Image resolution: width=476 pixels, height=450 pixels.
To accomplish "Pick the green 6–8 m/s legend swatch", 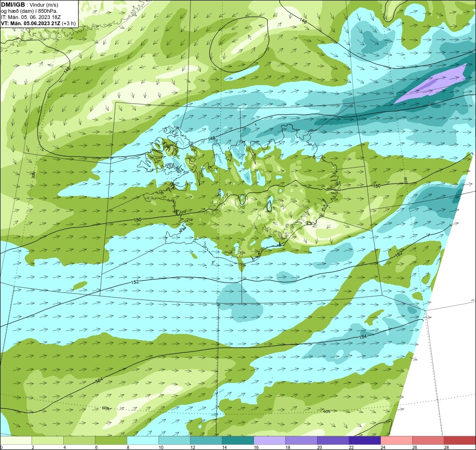I will tap(111, 440).
